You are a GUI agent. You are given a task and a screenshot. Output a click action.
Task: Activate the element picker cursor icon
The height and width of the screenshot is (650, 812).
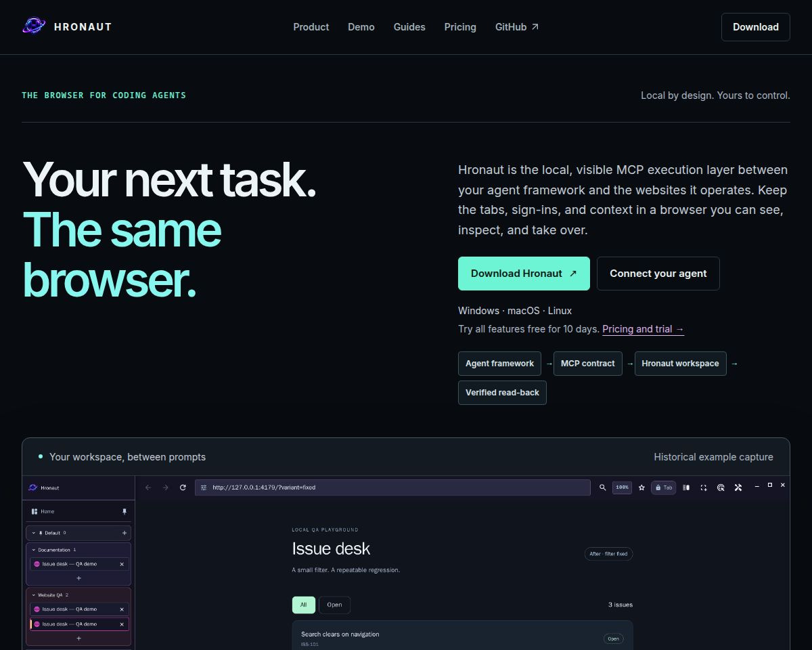click(x=721, y=487)
